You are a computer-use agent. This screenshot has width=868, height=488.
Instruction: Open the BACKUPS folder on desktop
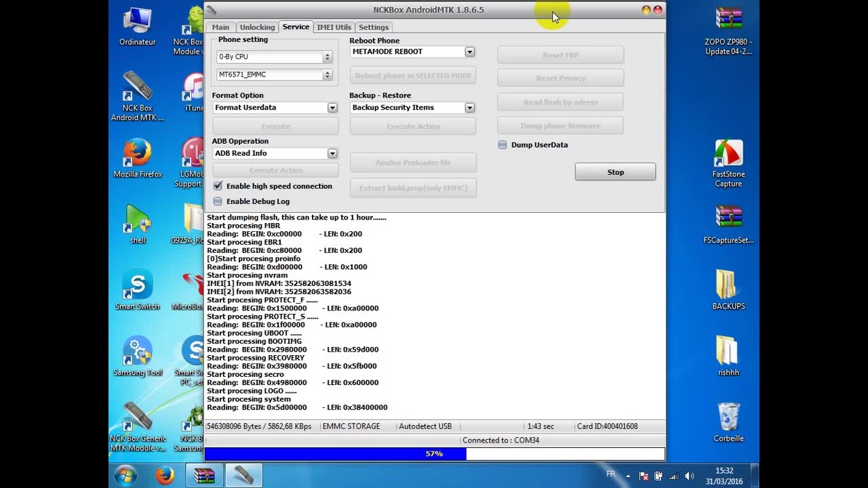[728, 291]
